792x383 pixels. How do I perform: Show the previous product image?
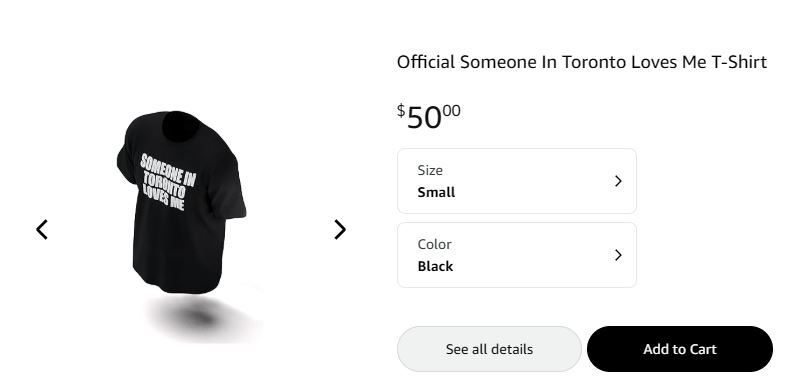(42, 229)
